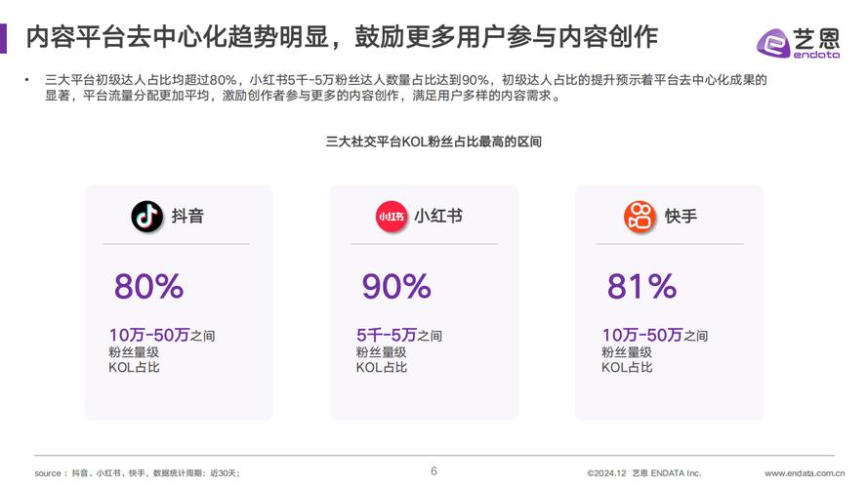This screenshot has height=488, width=868.
Task: Click the chart heading 三大社交平台KOL粉丝占比最高的区间
Action: click(x=434, y=142)
